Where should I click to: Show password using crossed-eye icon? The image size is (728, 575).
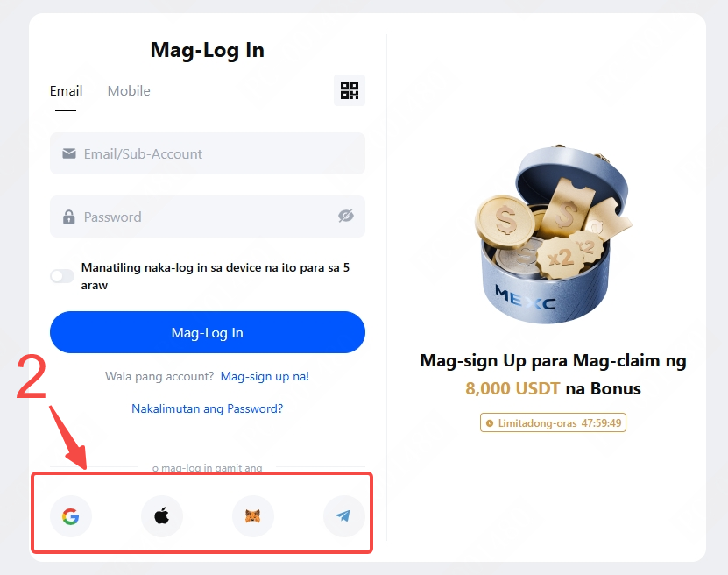click(x=346, y=216)
